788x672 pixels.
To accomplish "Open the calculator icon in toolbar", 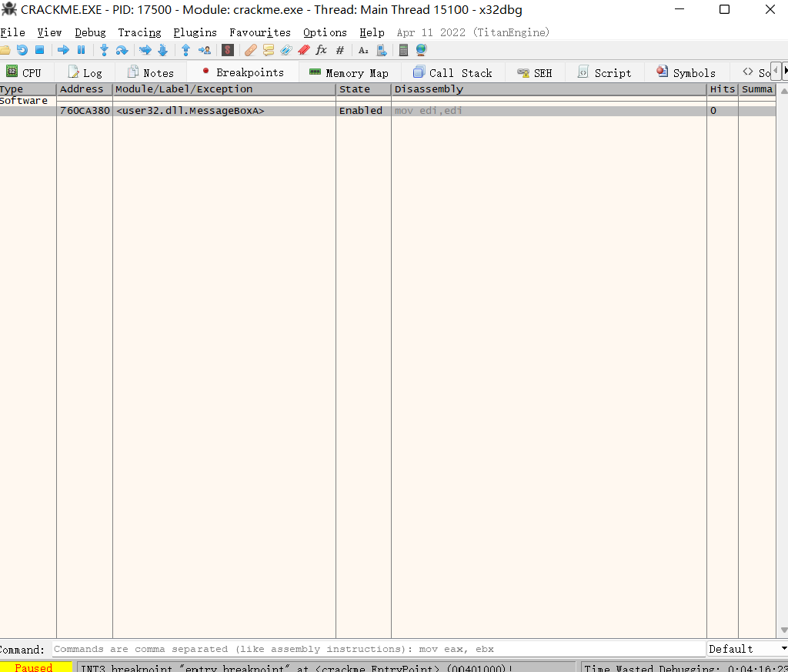I will pos(403,50).
